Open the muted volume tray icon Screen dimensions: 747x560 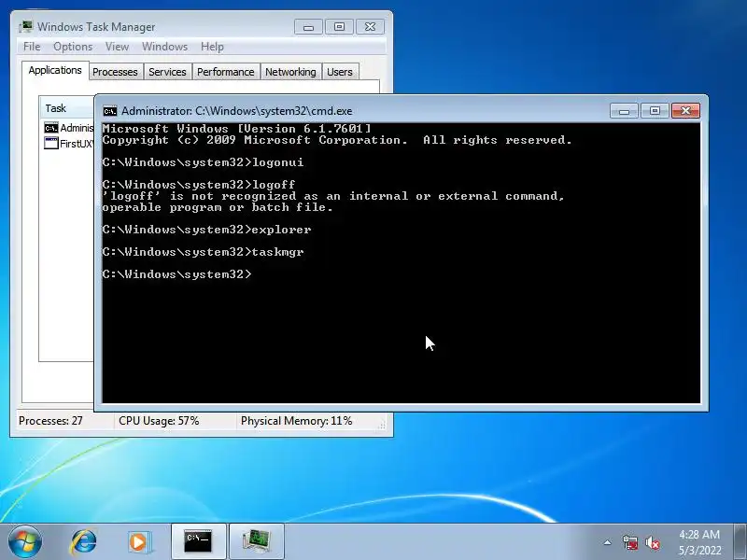653,542
